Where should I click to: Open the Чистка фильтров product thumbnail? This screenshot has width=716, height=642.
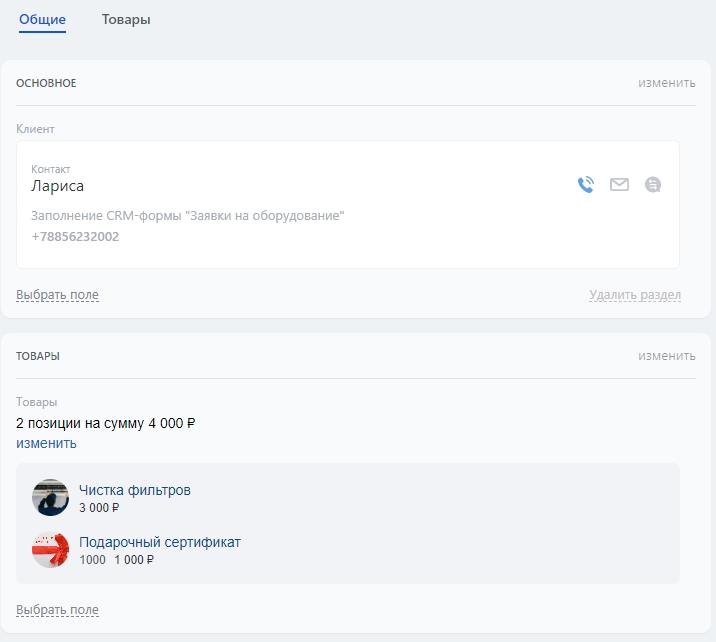pos(50,497)
